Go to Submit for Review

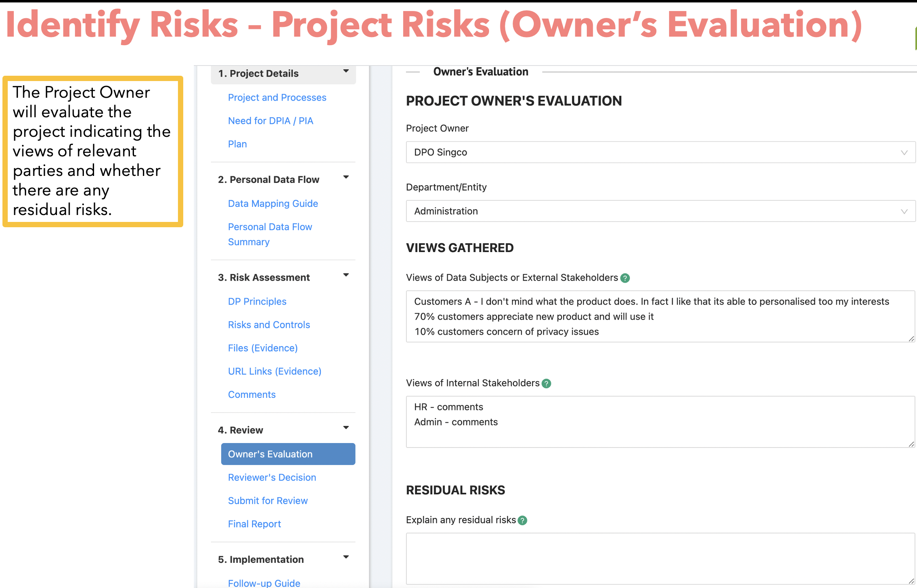pyautogui.click(x=268, y=500)
